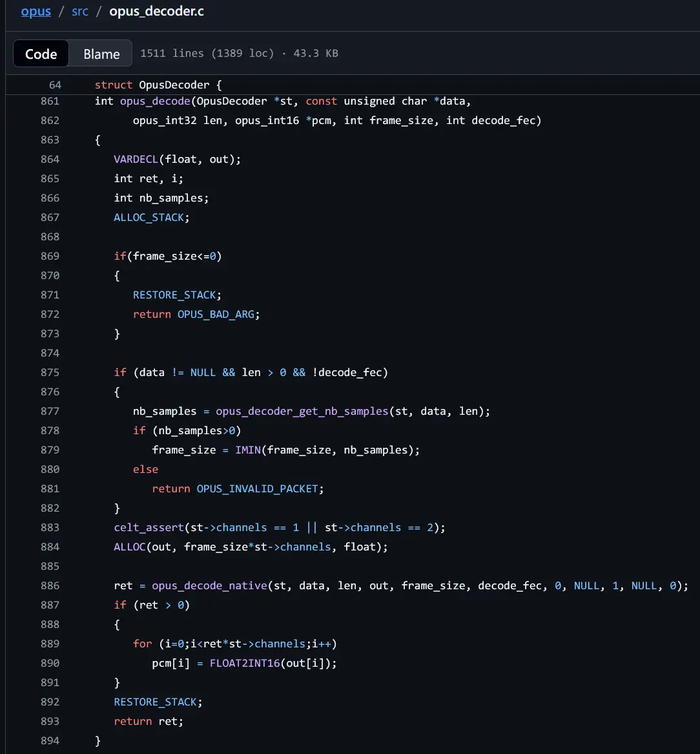Click the VARDECL macro on line 864
The width and height of the screenshot is (700, 754).
[x=136, y=159]
